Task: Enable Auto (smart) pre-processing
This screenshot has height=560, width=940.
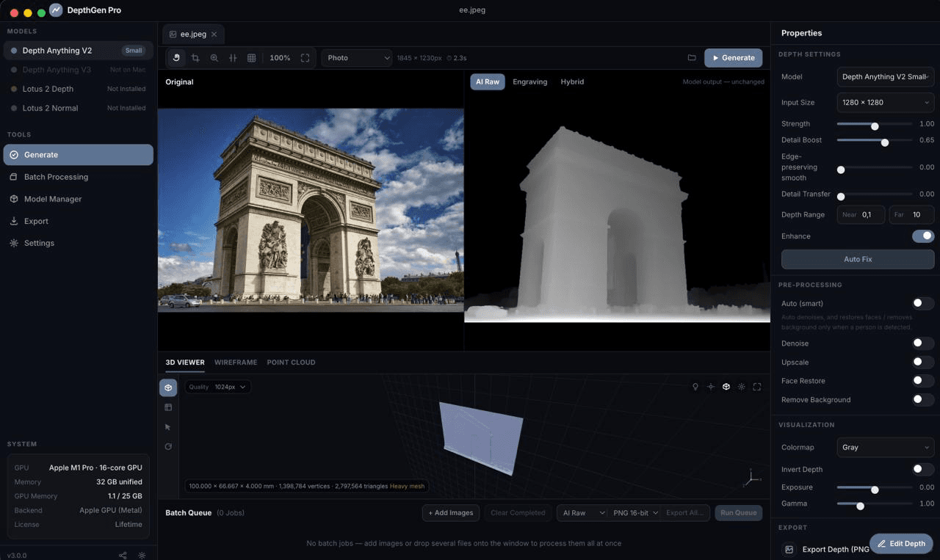Action: click(923, 303)
